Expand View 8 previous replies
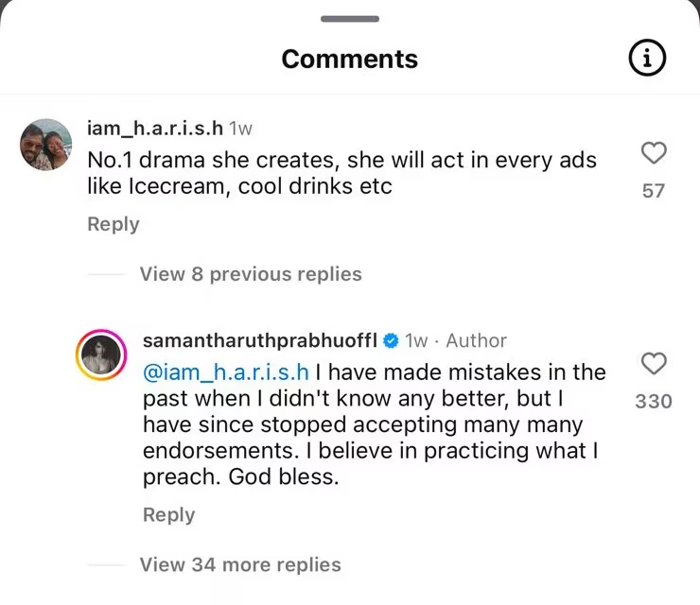Screen dimensions: 700x605 (x=251, y=274)
